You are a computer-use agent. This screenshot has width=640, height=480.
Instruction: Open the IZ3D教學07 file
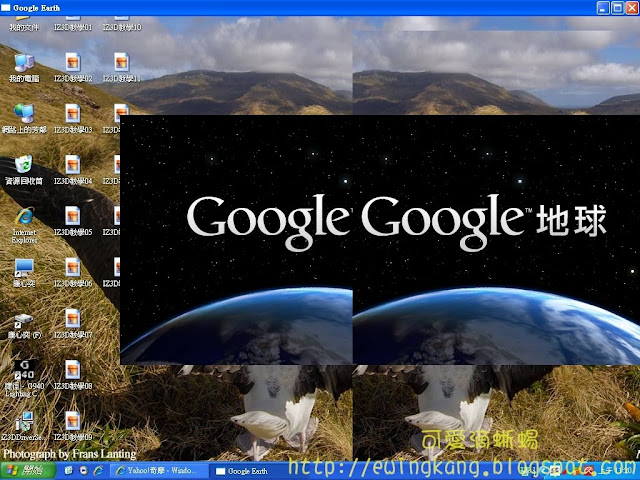(x=73, y=324)
